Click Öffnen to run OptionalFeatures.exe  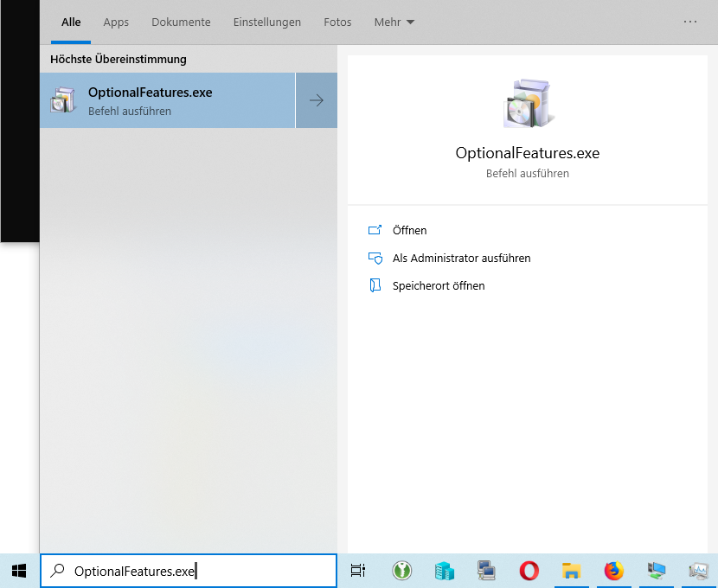coord(409,231)
